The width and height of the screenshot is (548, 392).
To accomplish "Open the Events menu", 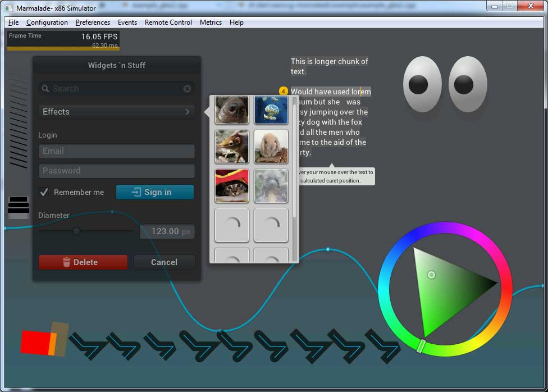I will (127, 22).
